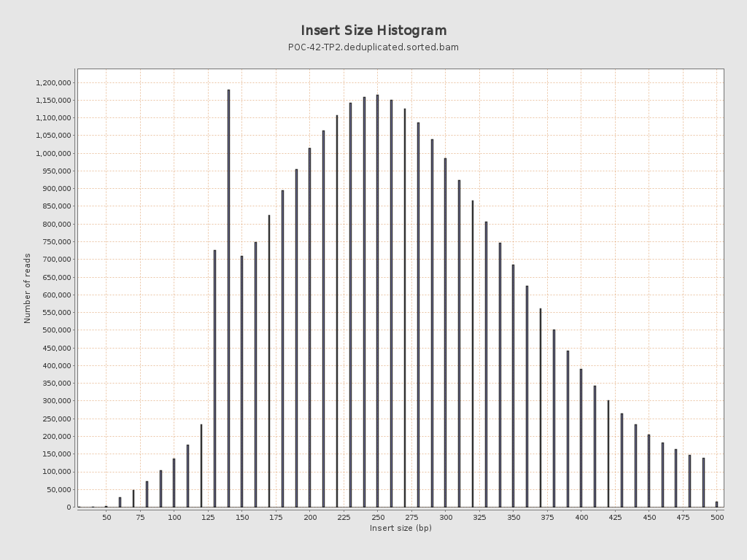This screenshot has height=560, width=747.
Task: Click the x-axis tick value '350'
Action: (514, 518)
